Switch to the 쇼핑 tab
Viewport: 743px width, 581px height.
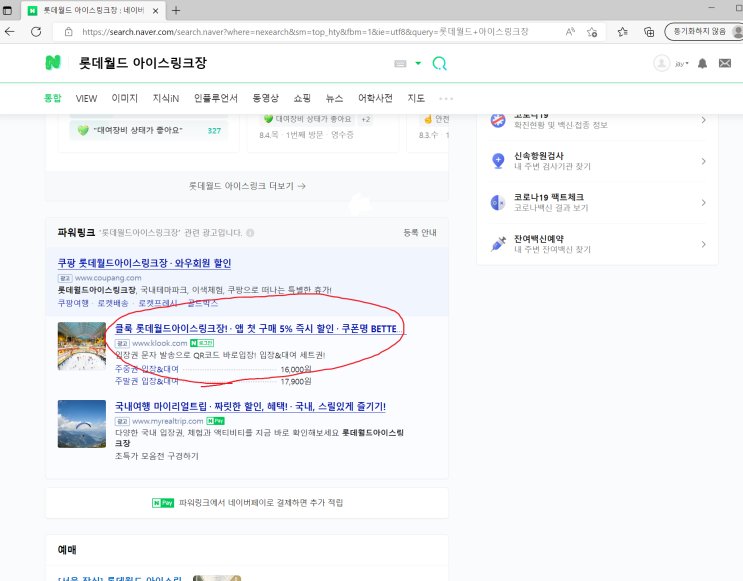tap(302, 98)
